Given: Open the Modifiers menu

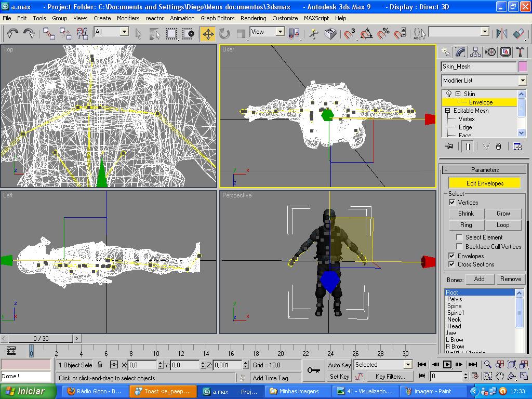Looking at the screenshot, I should (128, 18).
